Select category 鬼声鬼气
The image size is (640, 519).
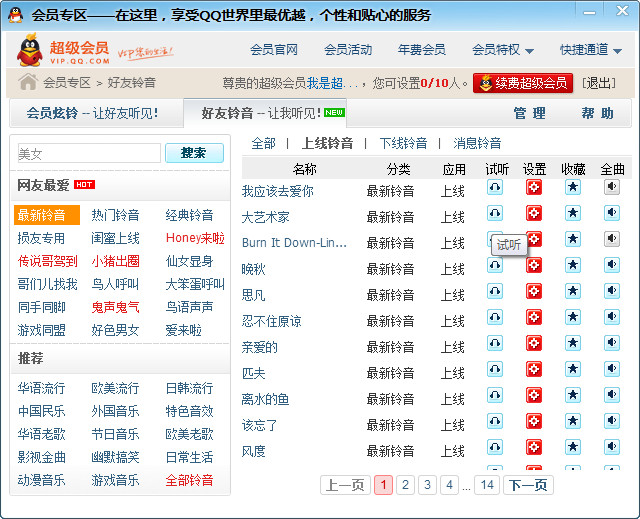click(116, 307)
